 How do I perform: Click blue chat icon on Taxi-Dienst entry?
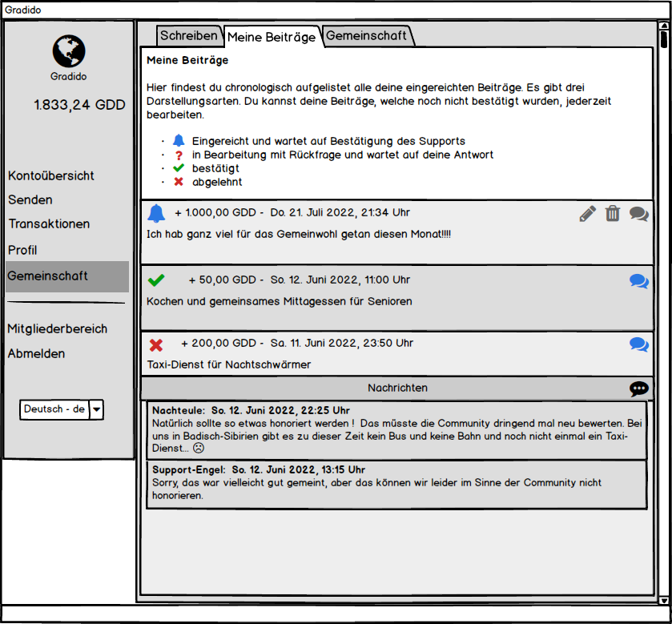(x=638, y=344)
